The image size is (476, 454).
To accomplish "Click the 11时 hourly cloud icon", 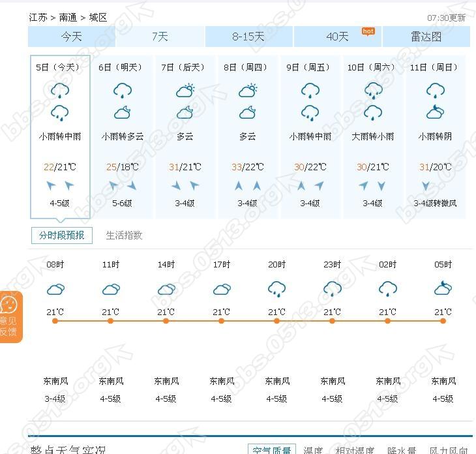I will pos(111,289).
